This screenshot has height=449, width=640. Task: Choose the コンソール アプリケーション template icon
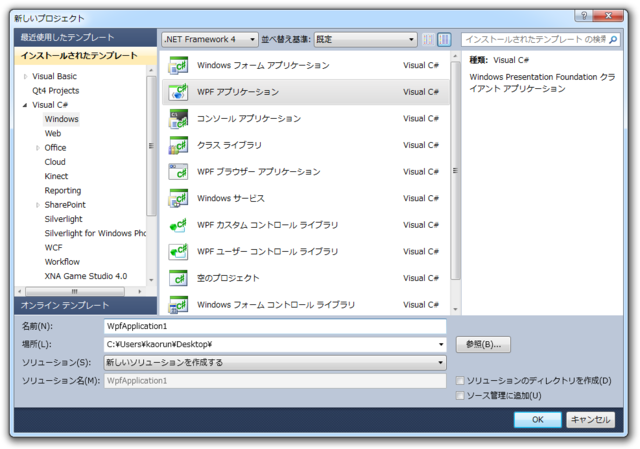point(178,118)
